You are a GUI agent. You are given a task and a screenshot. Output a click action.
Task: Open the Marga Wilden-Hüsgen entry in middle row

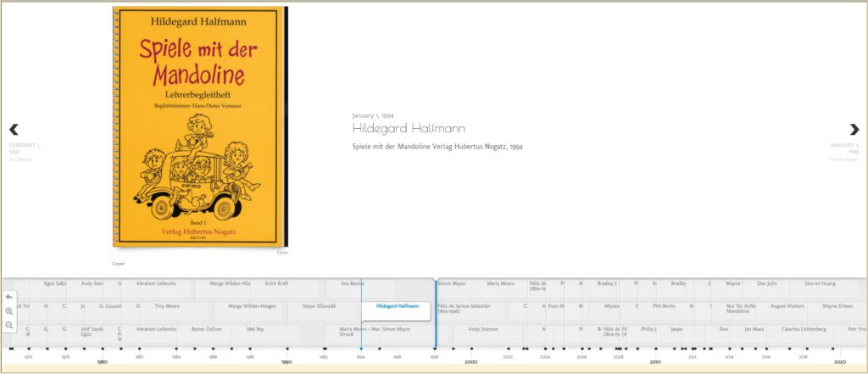[252, 306]
